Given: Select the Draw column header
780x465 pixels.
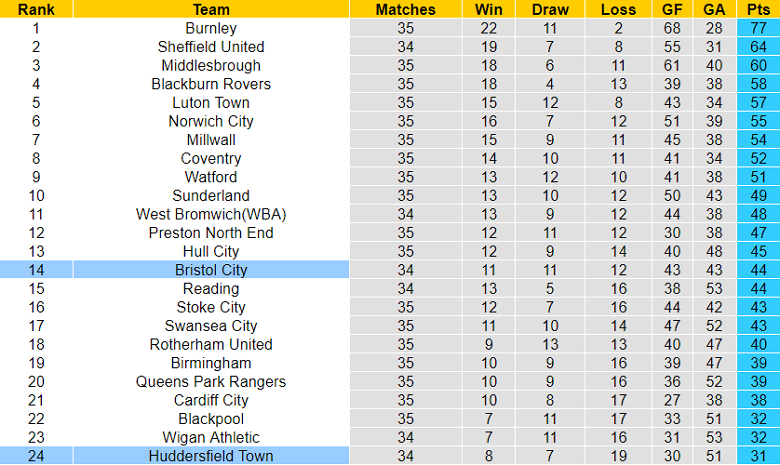Looking at the screenshot, I should 550,9.
